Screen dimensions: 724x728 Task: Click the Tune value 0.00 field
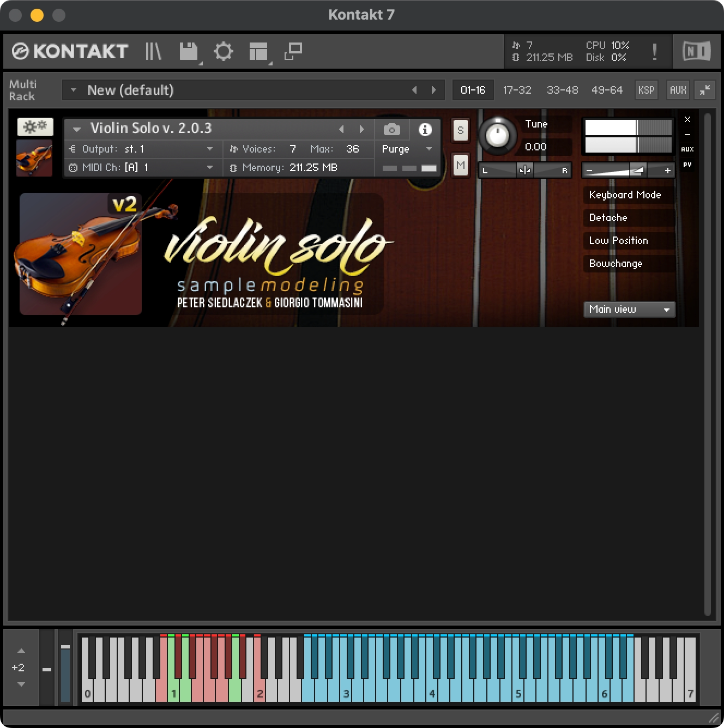(x=547, y=147)
